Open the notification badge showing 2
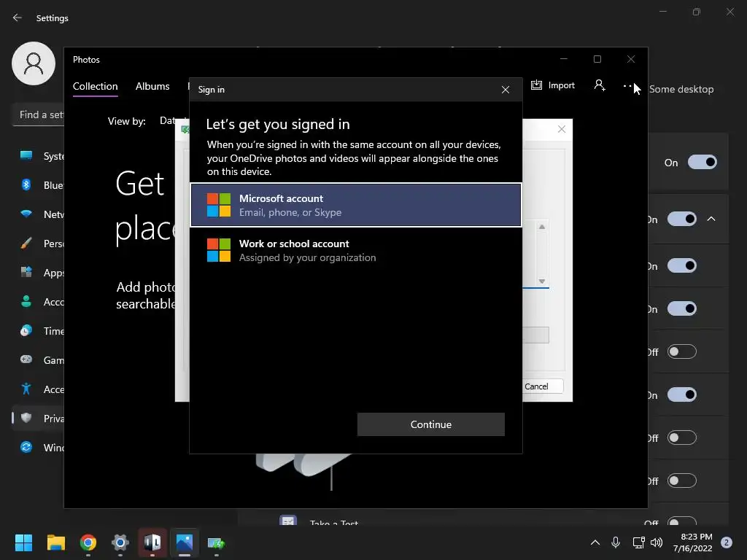747x560 pixels. 727,542
